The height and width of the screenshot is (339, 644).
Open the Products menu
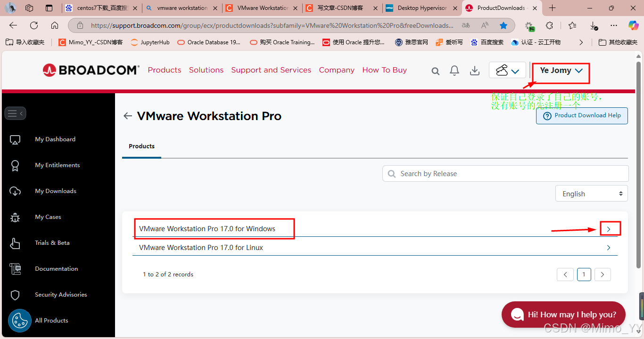tap(165, 70)
